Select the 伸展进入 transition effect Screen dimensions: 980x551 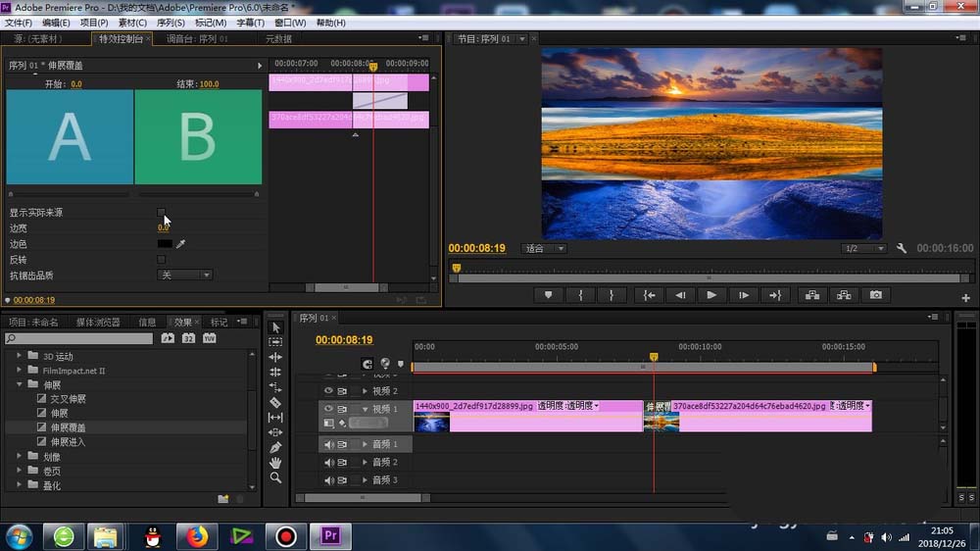(x=69, y=441)
